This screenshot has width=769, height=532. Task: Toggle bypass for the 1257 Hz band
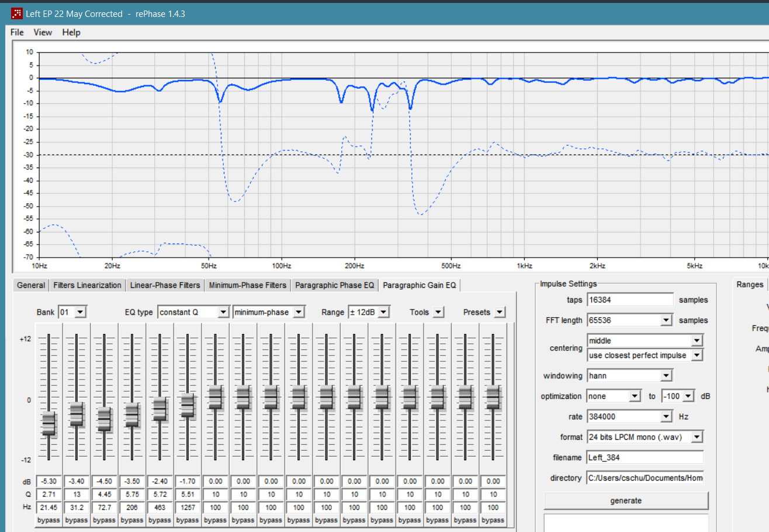pyautogui.click(x=188, y=520)
